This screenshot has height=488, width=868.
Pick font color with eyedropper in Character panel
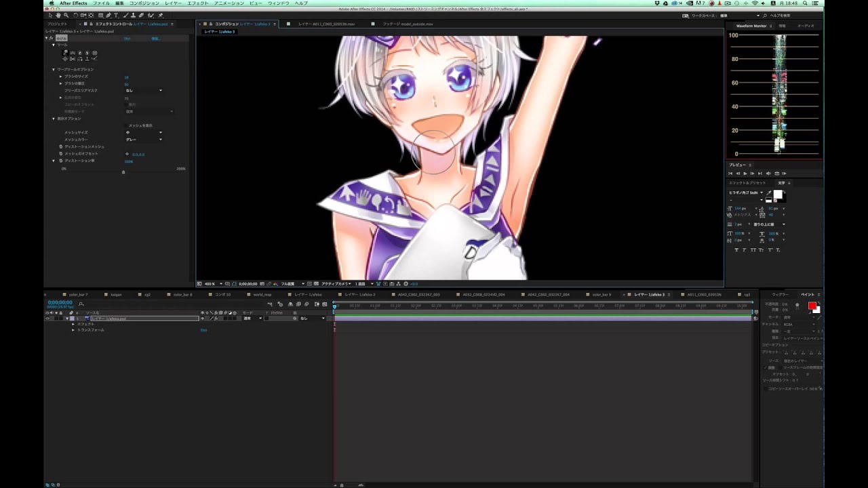tap(769, 193)
